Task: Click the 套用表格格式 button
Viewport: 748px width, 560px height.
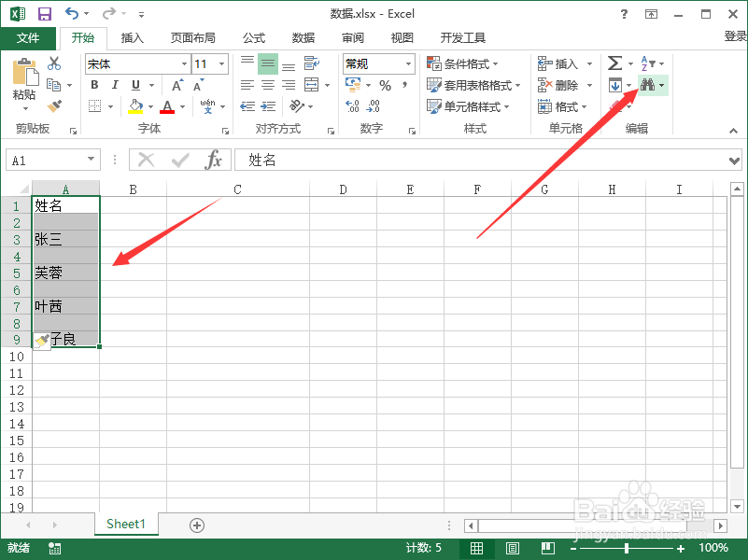Action: 468,84
